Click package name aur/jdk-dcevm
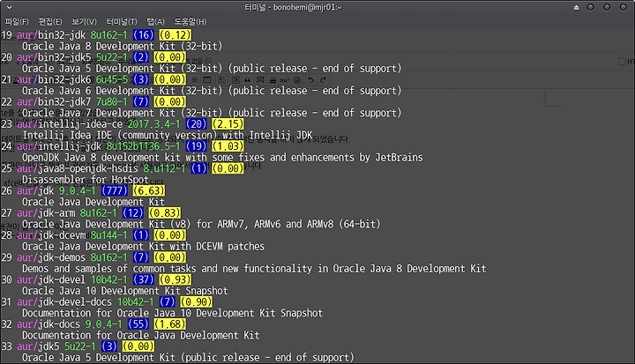635x364 pixels. (51, 235)
